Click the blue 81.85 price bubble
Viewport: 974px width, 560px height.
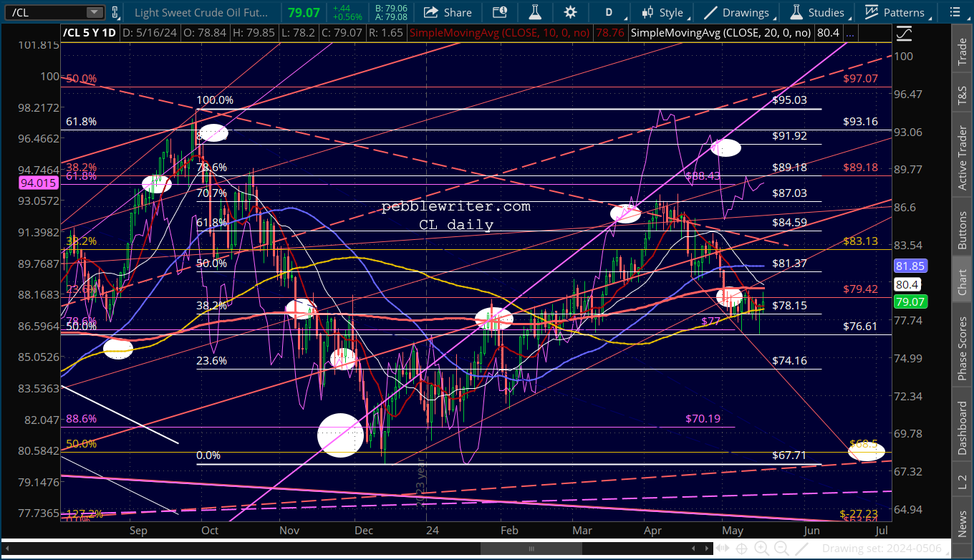pos(911,265)
